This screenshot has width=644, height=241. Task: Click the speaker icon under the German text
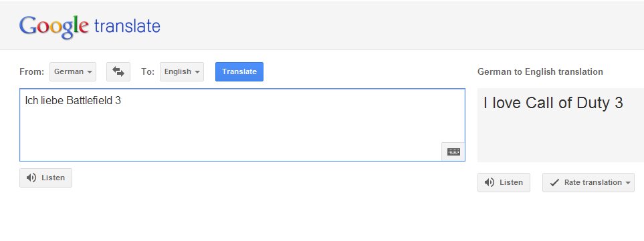tap(31, 178)
